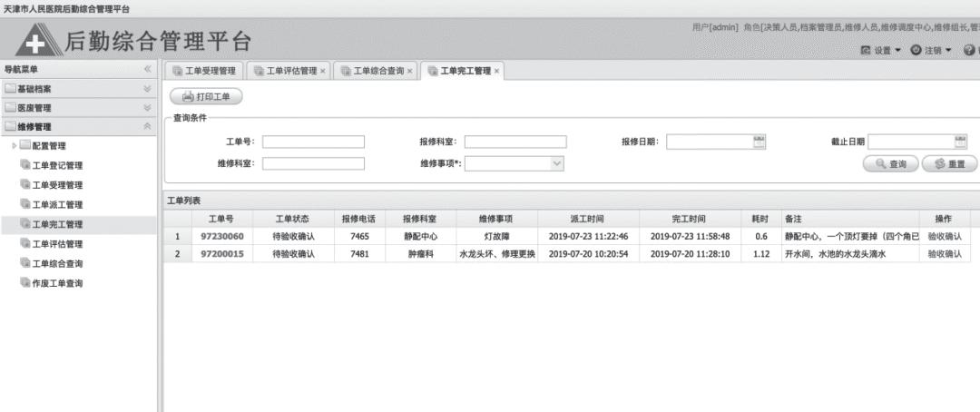Click the hospital cross logo icon

(39, 41)
